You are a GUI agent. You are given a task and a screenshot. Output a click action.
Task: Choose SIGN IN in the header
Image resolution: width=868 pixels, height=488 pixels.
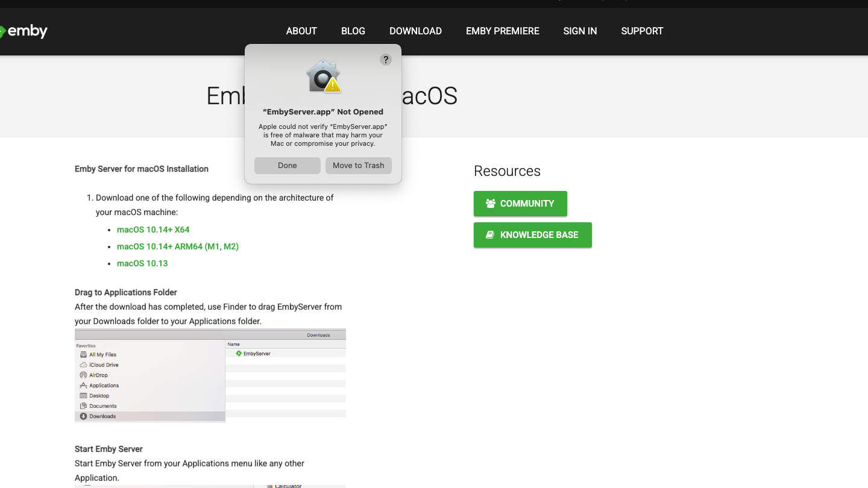coord(580,31)
